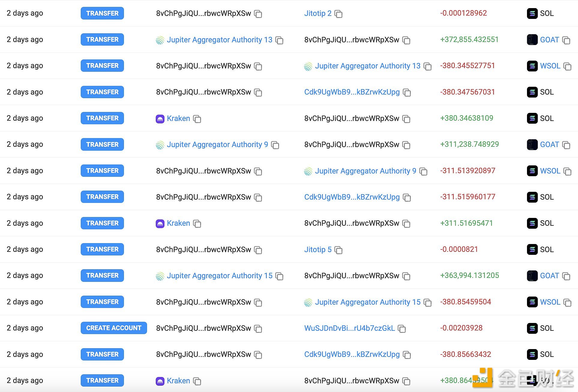Copy Cdk9UgWbB9 address in -311.515960177 row
The height and width of the screenshot is (392, 578).
tap(407, 198)
